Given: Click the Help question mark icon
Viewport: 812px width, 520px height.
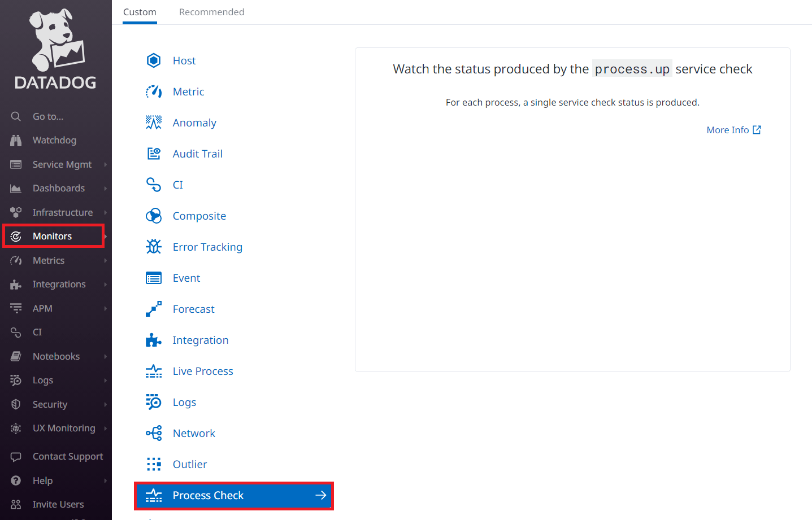Looking at the screenshot, I should (16, 480).
